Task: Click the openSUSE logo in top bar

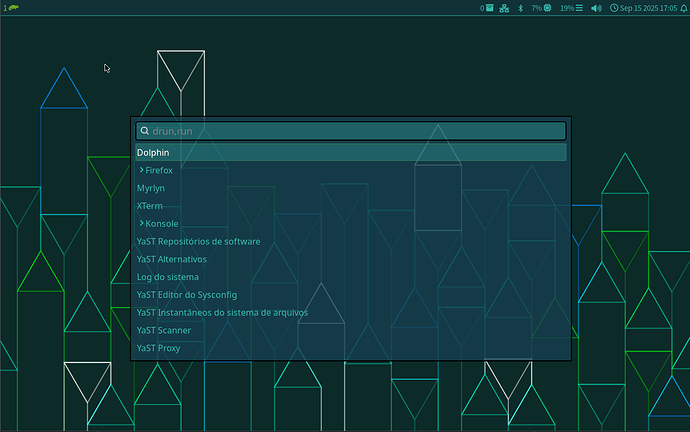Action: point(14,8)
